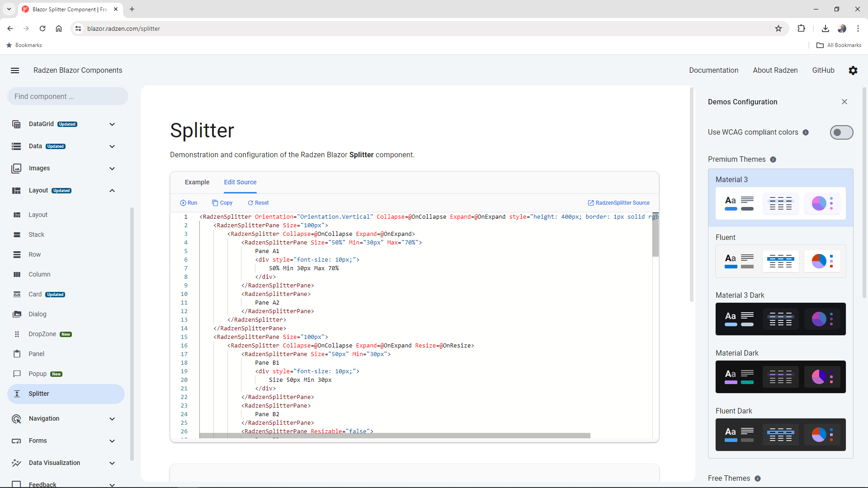The height and width of the screenshot is (488, 868).
Task: Expand the Data section
Action: (112, 146)
